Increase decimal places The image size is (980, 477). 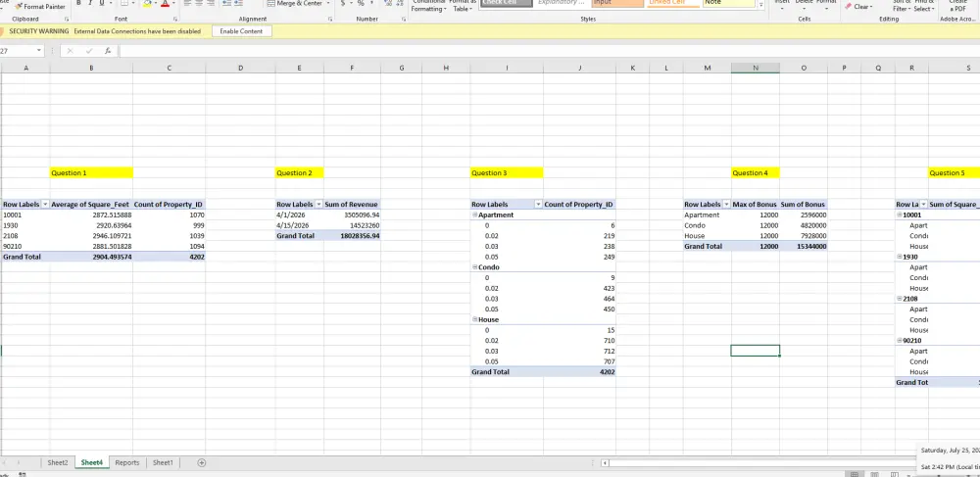(x=387, y=3)
